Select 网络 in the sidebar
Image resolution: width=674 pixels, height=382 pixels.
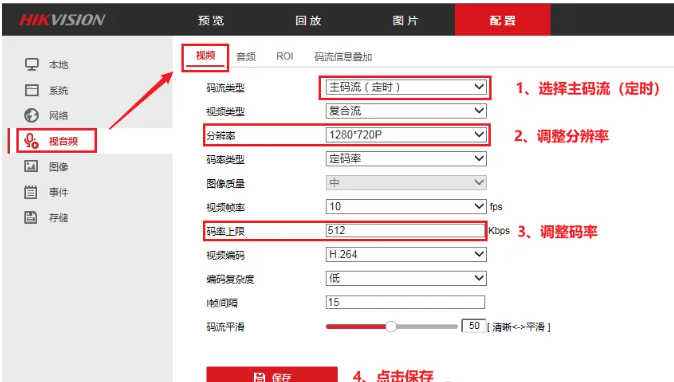click(58, 116)
